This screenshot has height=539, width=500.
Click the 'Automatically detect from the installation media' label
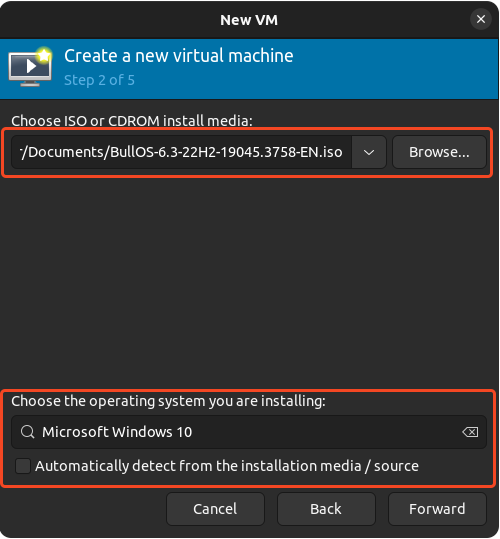[227, 466]
